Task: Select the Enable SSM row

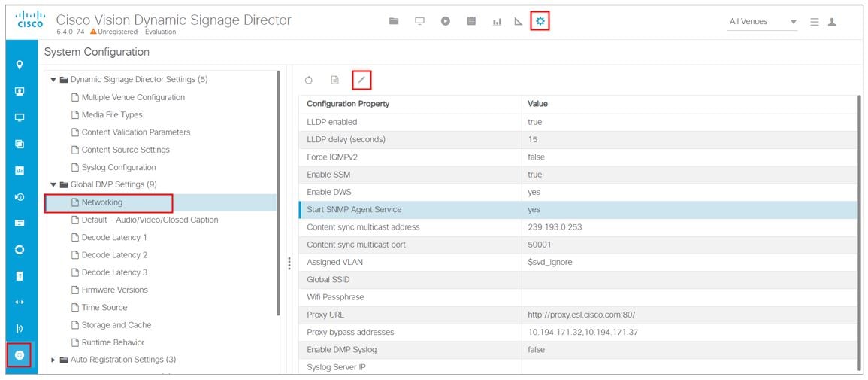Action: (578, 175)
